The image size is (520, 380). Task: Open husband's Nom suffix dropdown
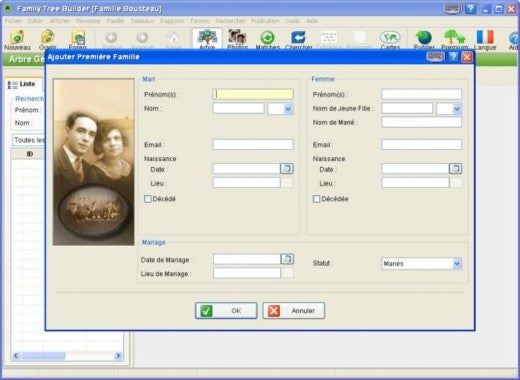288,109
